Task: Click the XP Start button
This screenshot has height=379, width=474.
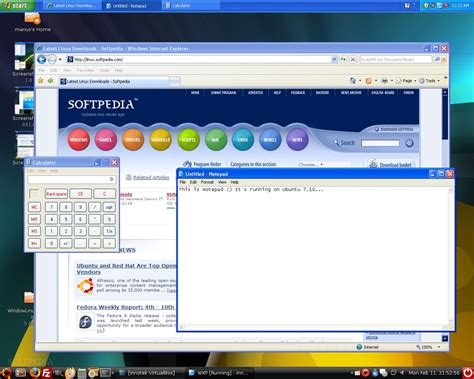Action: click(x=17, y=5)
